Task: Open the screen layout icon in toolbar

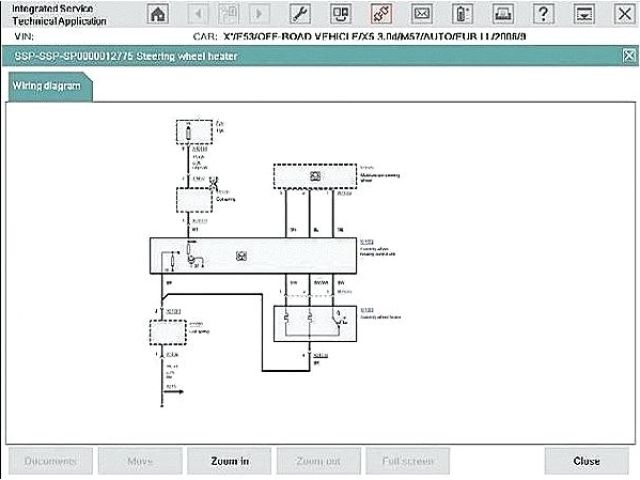Action: point(341,14)
